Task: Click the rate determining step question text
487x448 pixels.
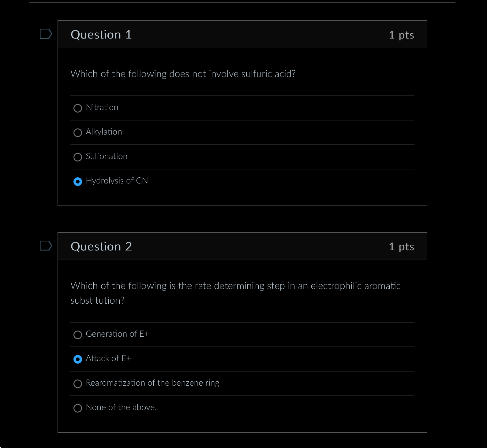Action: pyautogui.click(x=235, y=293)
